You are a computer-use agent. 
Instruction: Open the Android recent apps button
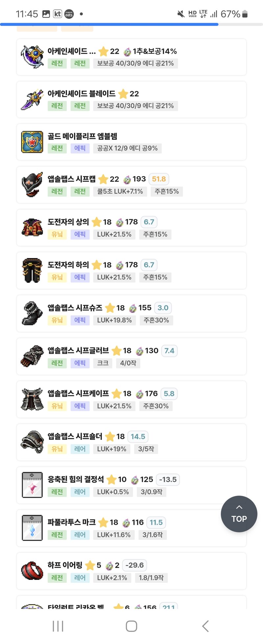[58, 626]
